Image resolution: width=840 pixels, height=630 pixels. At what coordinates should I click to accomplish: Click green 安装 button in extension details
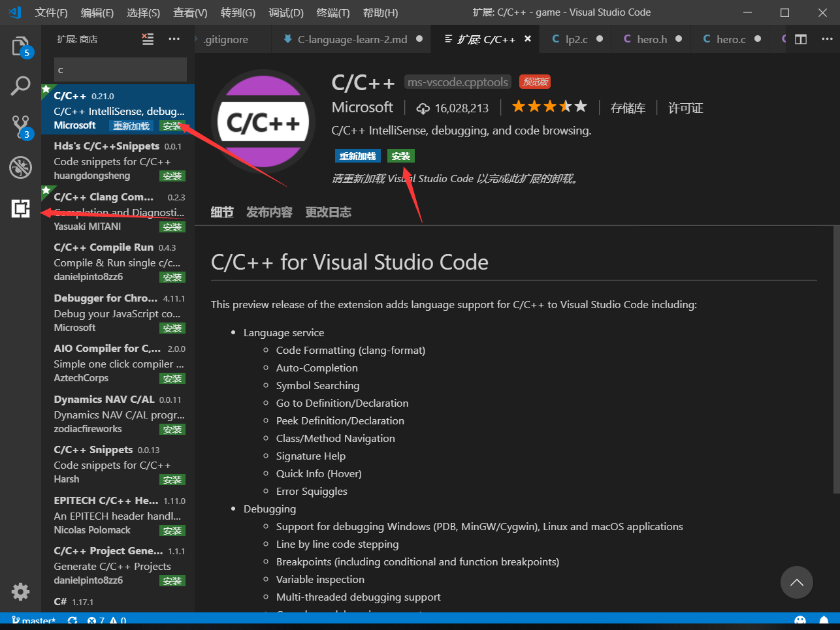(x=400, y=156)
